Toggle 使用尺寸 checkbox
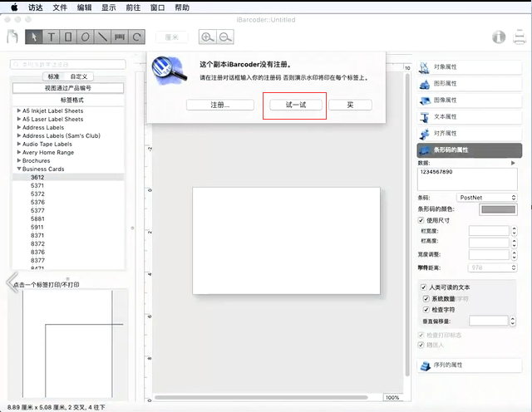This screenshot has height=412, width=532. pos(421,220)
